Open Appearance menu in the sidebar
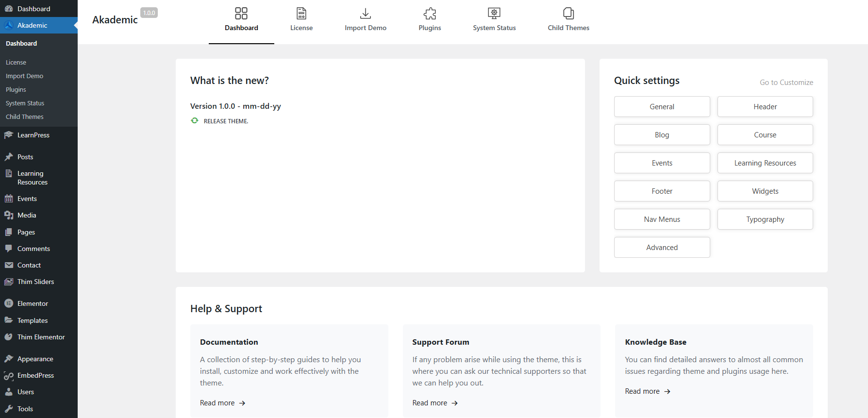 point(35,359)
